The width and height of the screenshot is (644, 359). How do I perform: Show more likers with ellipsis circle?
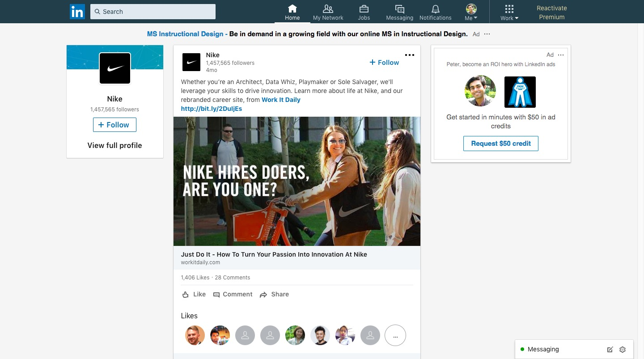(x=395, y=335)
